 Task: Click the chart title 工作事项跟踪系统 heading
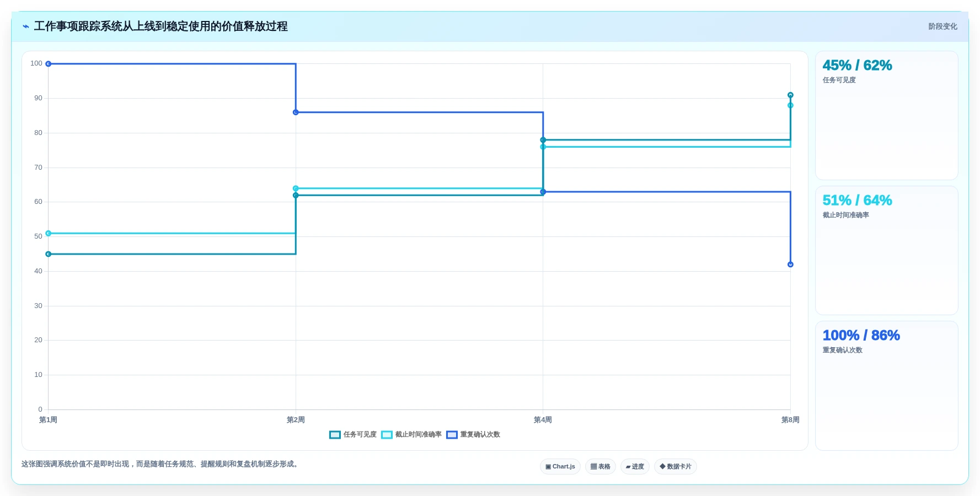click(x=161, y=26)
